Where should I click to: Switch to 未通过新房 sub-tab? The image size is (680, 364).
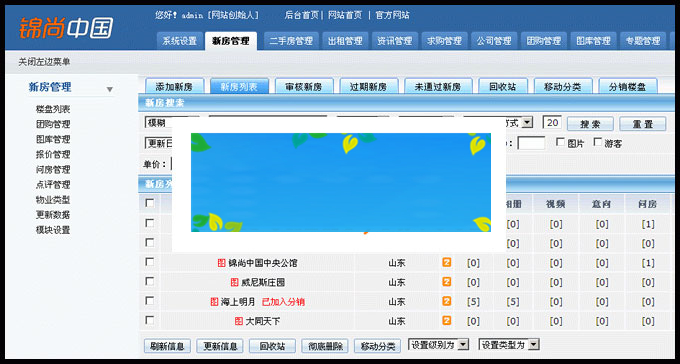(x=438, y=86)
